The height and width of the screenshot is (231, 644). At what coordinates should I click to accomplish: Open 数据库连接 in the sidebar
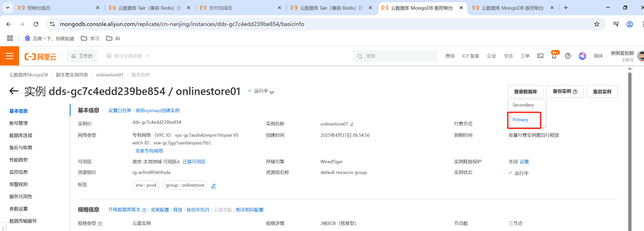(21, 135)
